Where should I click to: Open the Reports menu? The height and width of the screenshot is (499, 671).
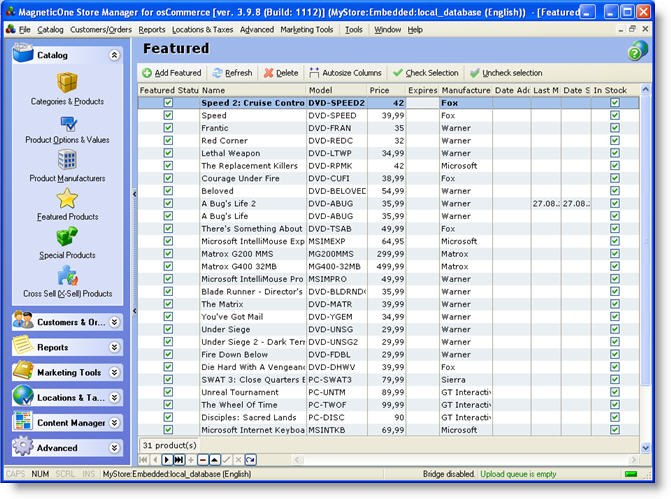(152, 30)
